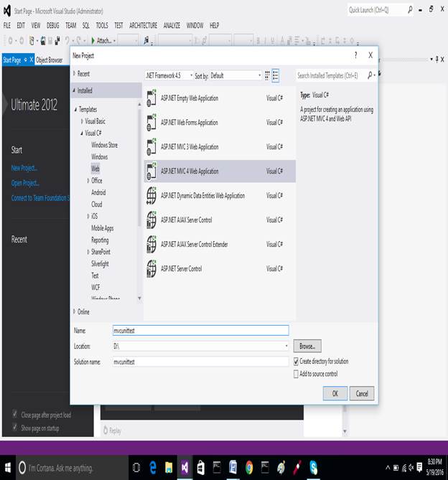Open Microsoft Word from the taskbar
448x480 pixels.
233,468
